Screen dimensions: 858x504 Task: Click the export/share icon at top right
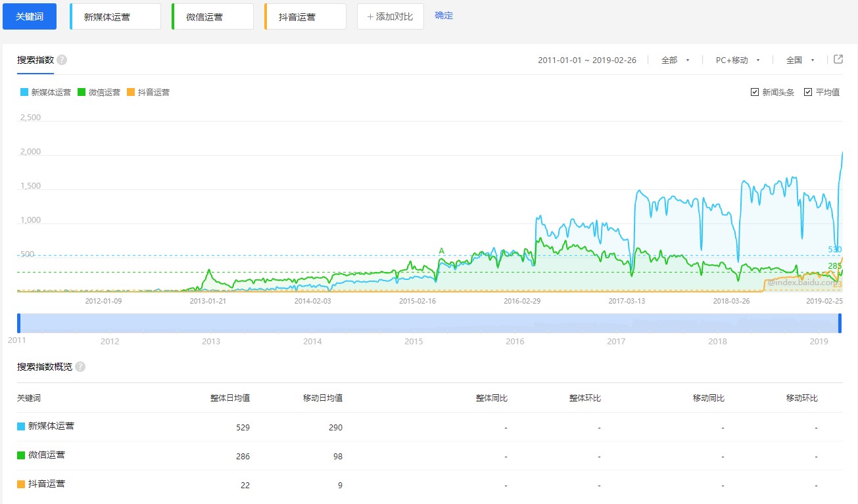point(838,59)
